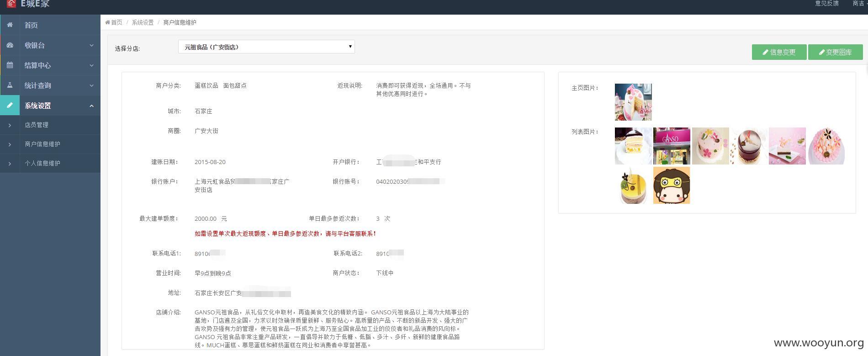Open the GANSO storefront thumbnail
This screenshot has height=356, width=868.
pos(672,146)
